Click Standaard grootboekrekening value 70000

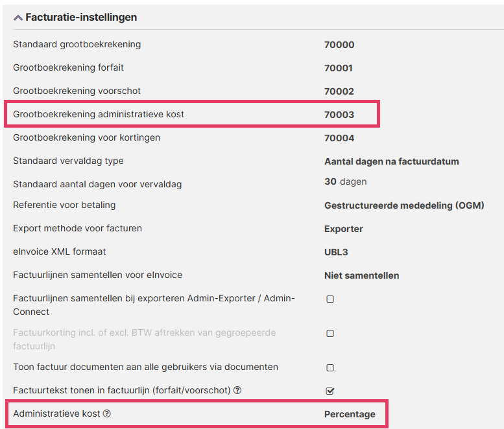point(339,45)
